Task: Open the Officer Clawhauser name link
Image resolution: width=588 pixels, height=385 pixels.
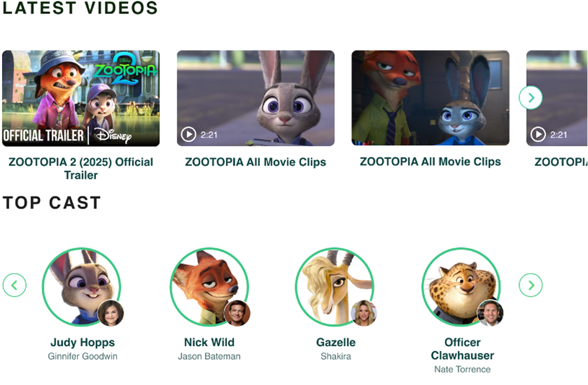Action: point(463,349)
